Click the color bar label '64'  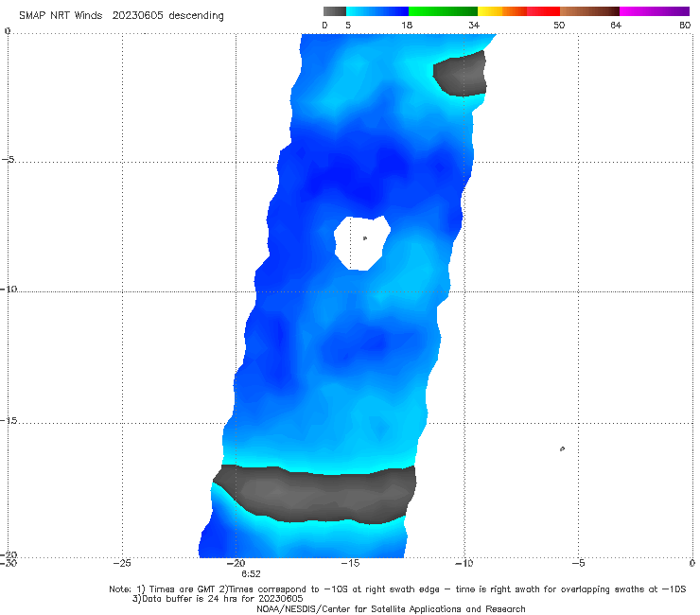616,25
